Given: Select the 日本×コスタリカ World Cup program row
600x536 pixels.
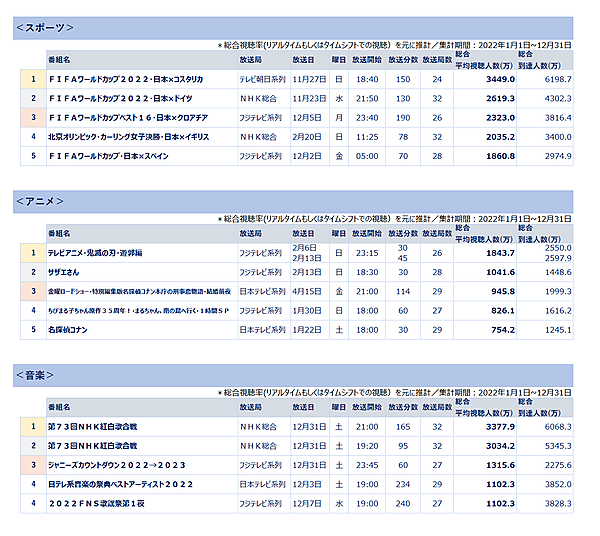Looking at the screenshot, I should [x=297, y=79].
